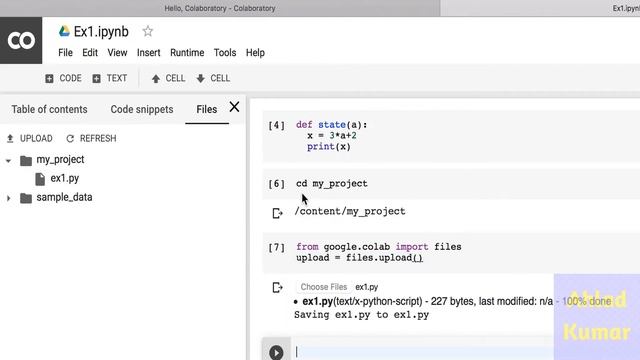Add a new CODE cell
Viewport: 640px width, 360px height.
63,78
